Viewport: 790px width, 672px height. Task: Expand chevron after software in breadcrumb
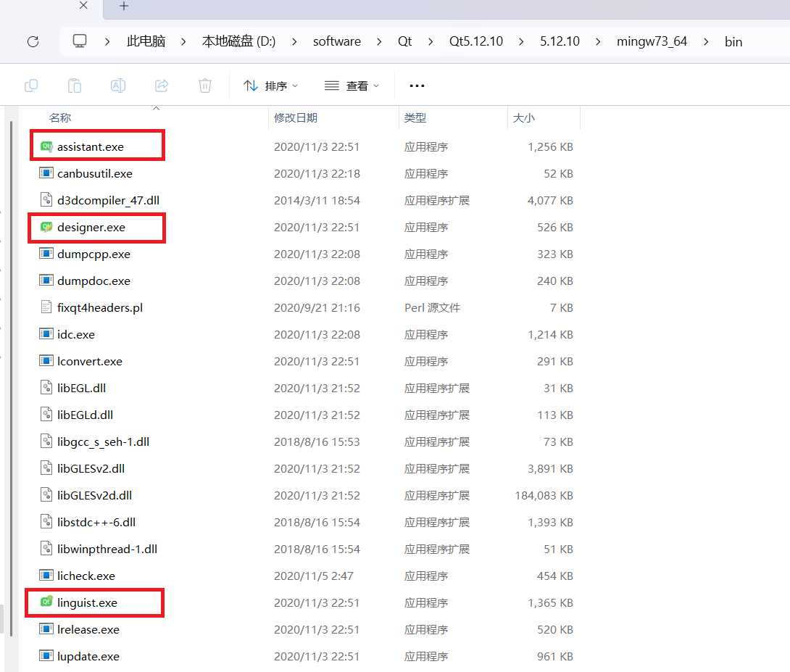[x=379, y=42]
